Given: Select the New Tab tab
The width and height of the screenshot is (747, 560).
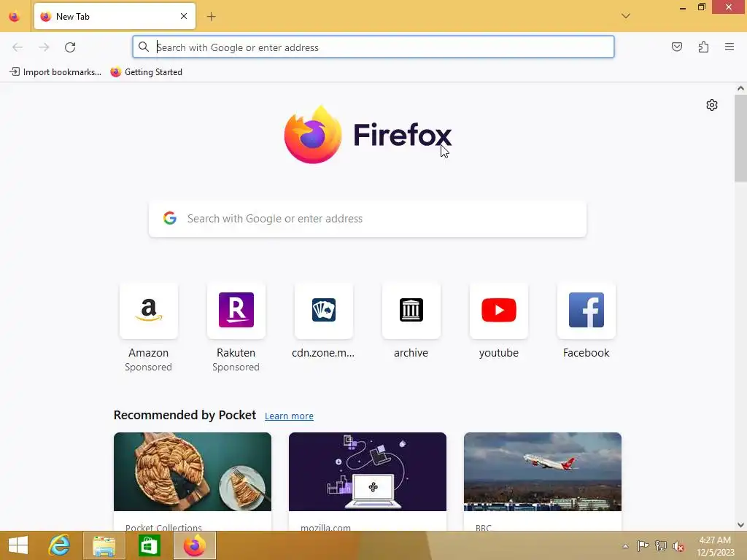Looking at the screenshot, I should point(115,17).
